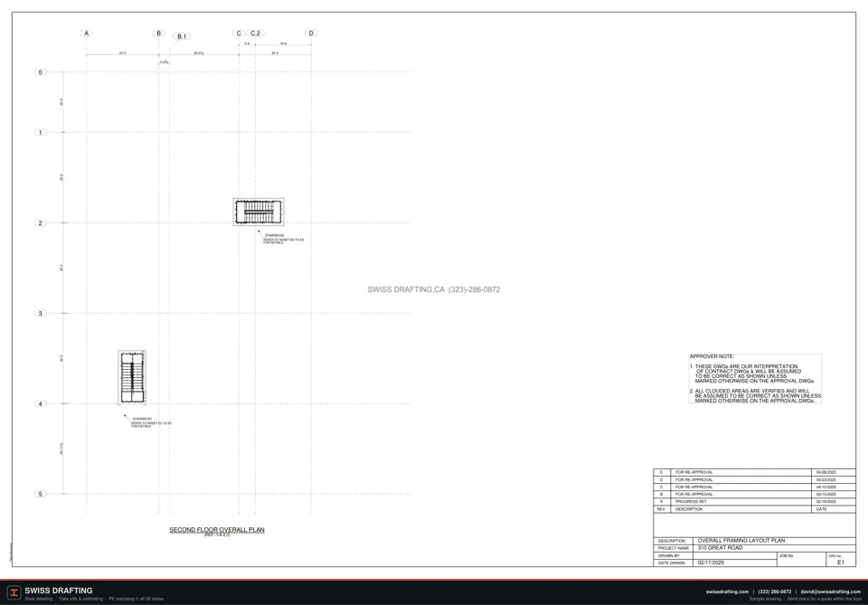Click the 02/19/2025 revision date
The image size is (868, 605).
click(x=826, y=502)
